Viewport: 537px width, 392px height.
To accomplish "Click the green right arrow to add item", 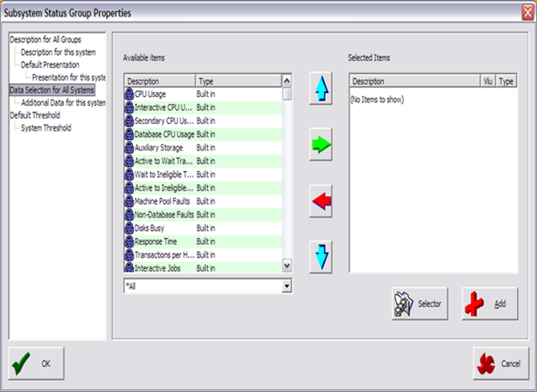I will point(320,146).
